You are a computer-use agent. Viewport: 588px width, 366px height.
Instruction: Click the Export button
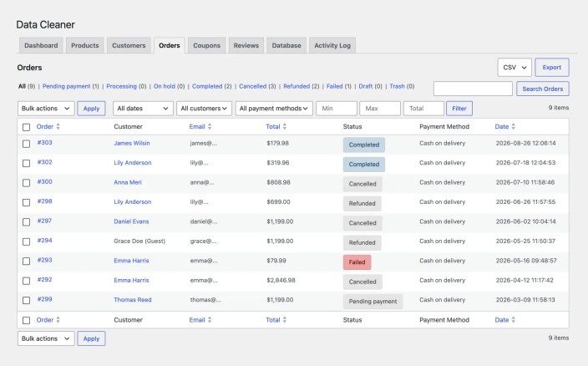(552, 68)
